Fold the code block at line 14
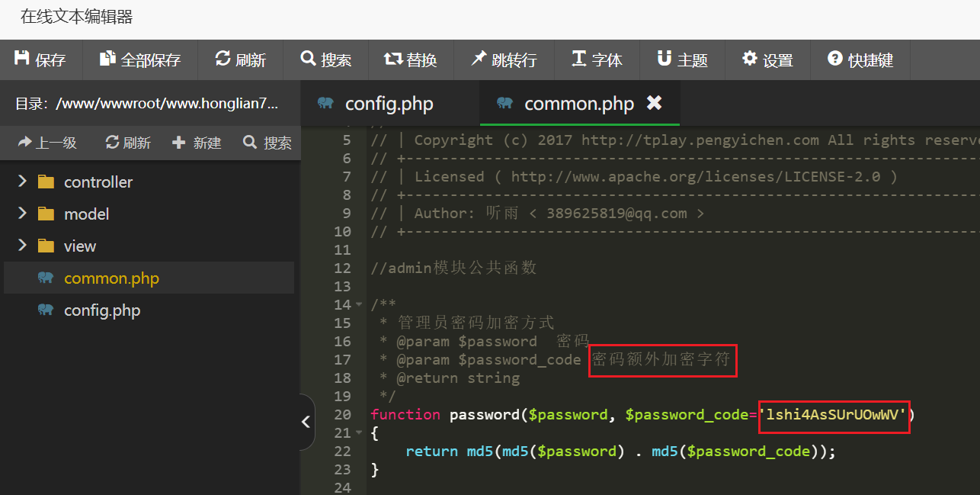 click(360, 305)
